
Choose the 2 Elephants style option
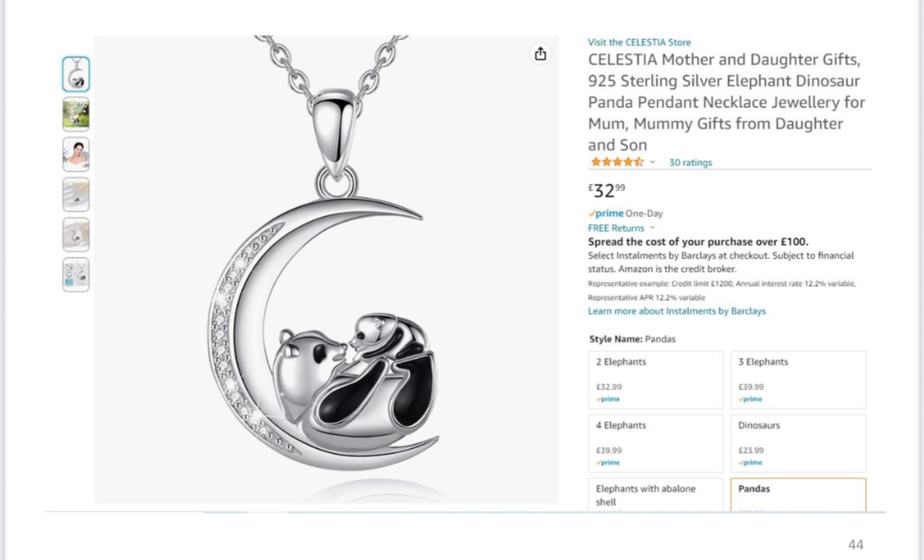pyautogui.click(x=655, y=380)
